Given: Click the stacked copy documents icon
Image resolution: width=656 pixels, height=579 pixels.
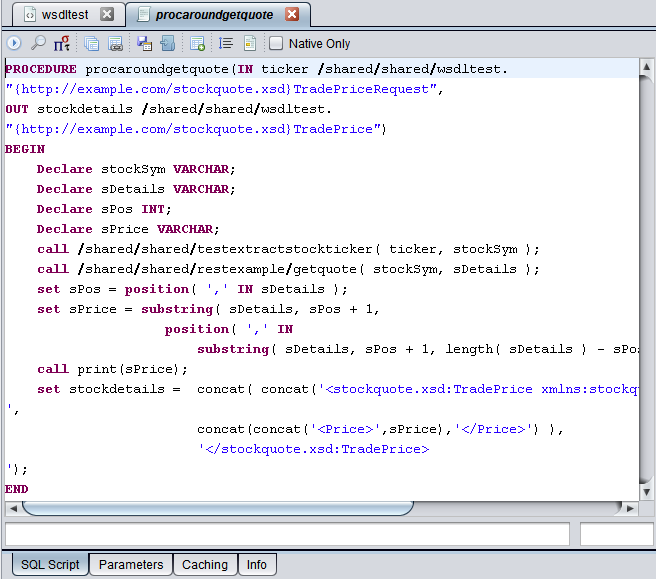Looking at the screenshot, I should coord(92,43).
